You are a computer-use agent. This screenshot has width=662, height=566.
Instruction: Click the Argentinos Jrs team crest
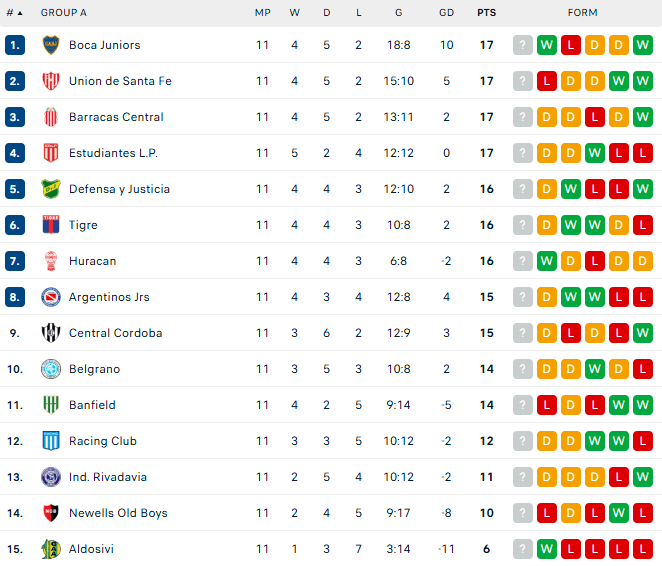51,297
